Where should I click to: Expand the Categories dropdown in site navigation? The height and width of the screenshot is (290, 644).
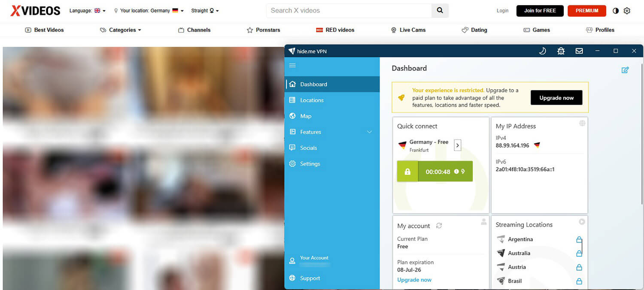(121, 30)
